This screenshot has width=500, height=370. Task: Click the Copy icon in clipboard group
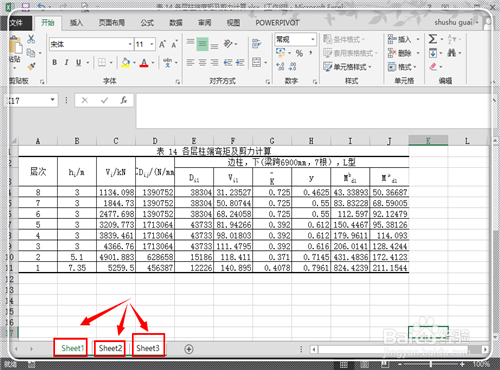31,53
